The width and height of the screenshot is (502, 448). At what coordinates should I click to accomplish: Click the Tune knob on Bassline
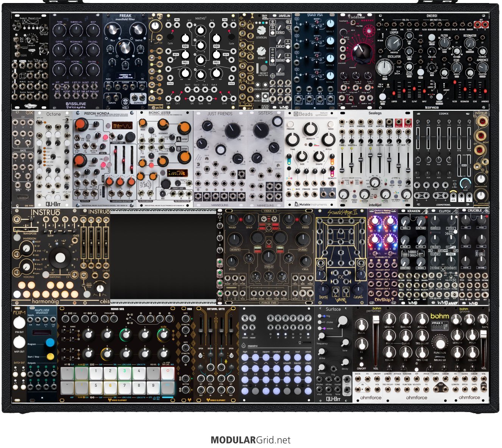60,31
